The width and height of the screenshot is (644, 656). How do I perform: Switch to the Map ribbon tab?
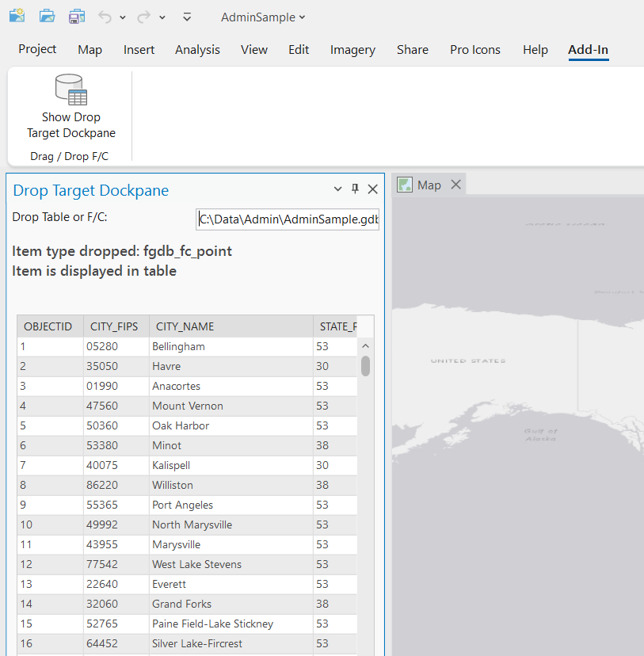(x=90, y=49)
